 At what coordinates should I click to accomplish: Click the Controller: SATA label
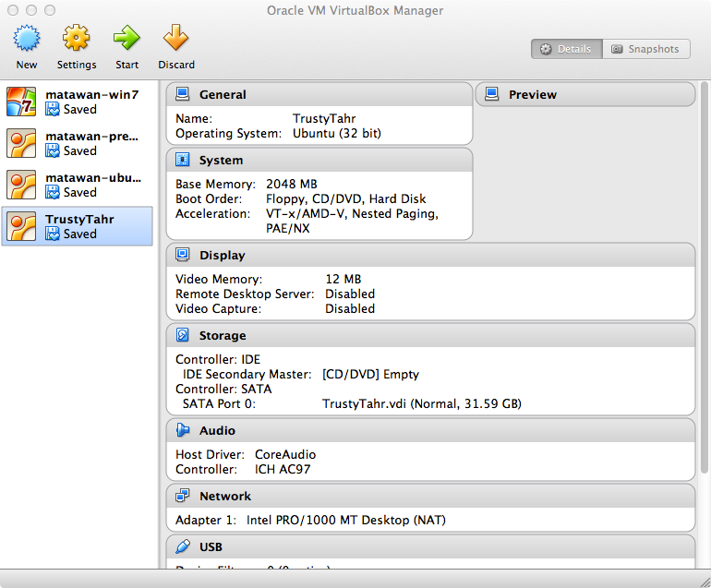point(223,389)
